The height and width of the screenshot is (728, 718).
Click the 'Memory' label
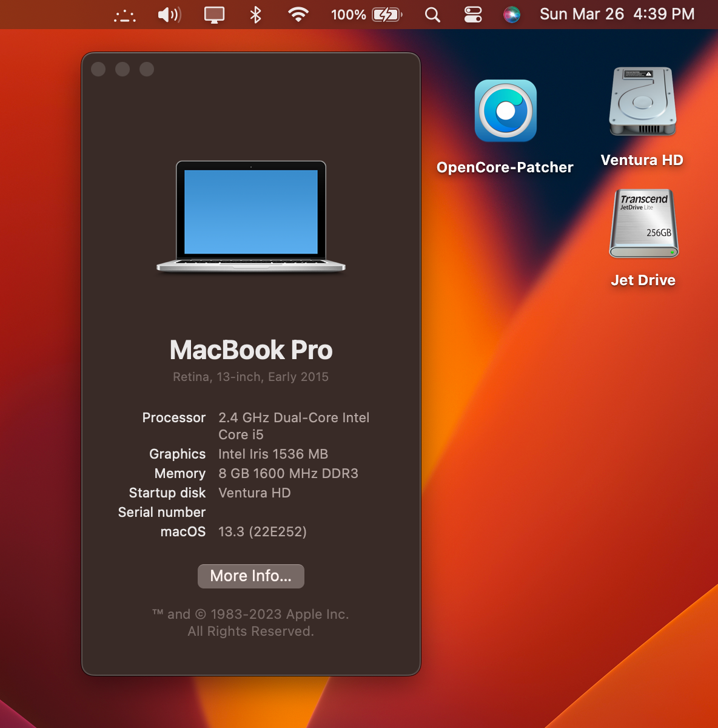pyautogui.click(x=180, y=473)
